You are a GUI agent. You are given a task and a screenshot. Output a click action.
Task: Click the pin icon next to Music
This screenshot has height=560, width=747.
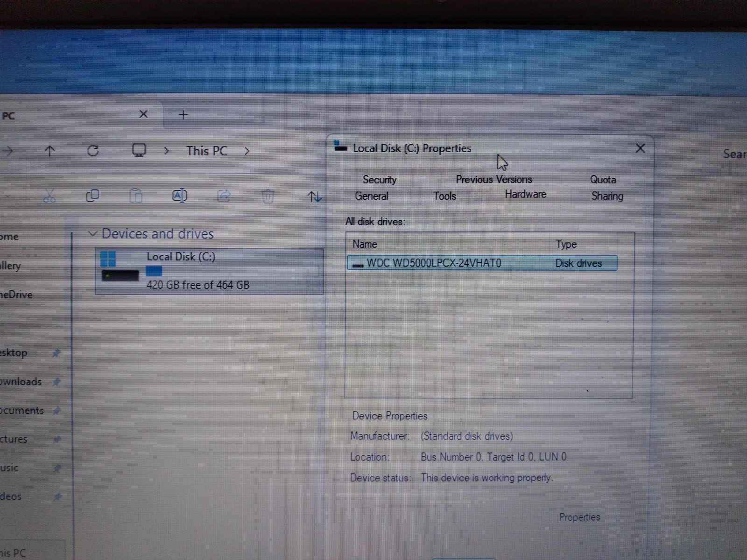tap(57, 468)
